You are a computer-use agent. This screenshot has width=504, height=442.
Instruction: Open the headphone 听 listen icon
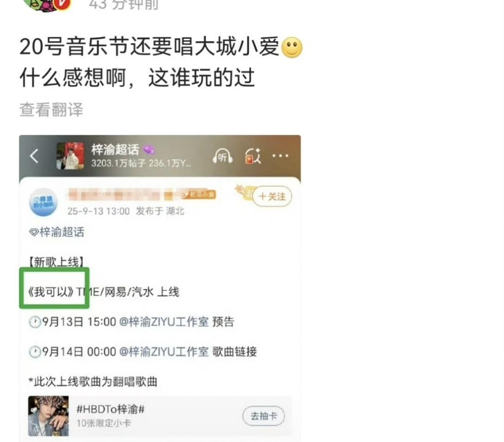click(x=222, y=156)
